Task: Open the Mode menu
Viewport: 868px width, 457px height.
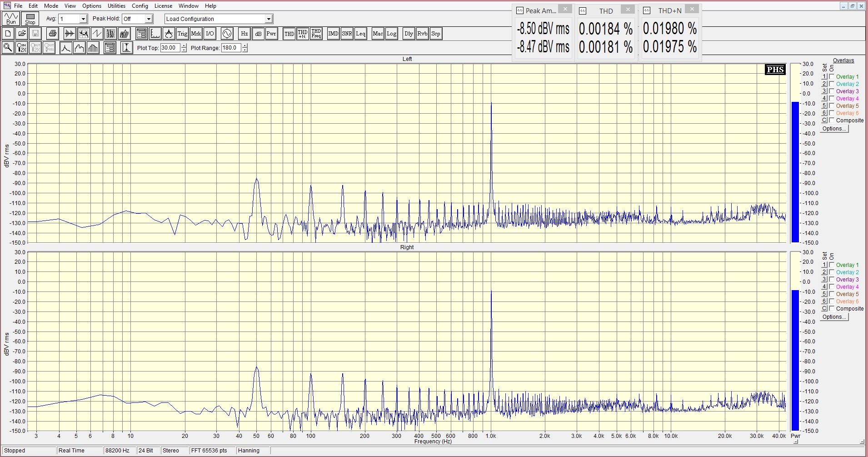Action: coord(51,6)
